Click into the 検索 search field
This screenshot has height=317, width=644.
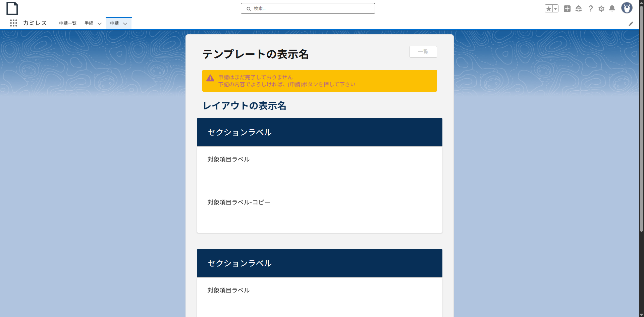[x=302, y=8]
